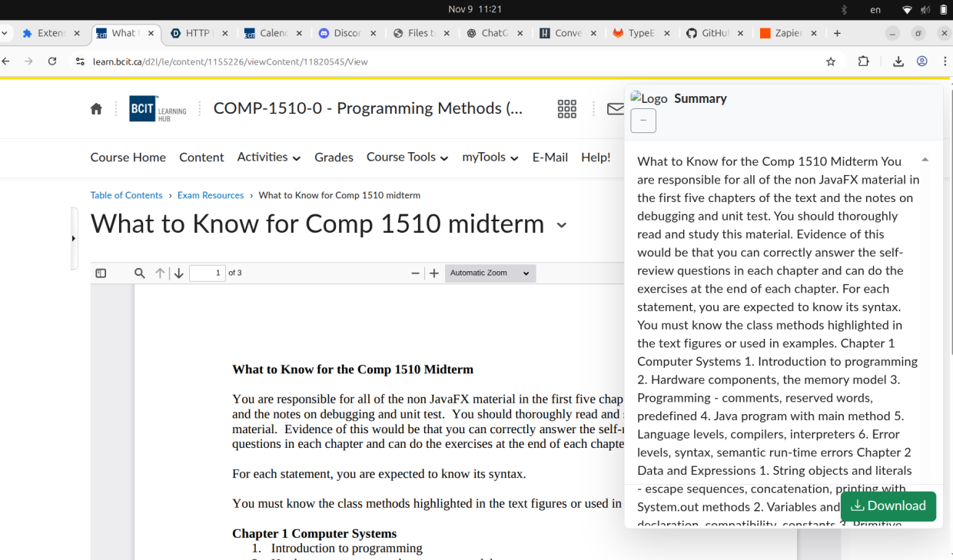Open the Wi-Fi network status icon
The height and width of the screenshot is (560, 953).
tap(907, 10)
